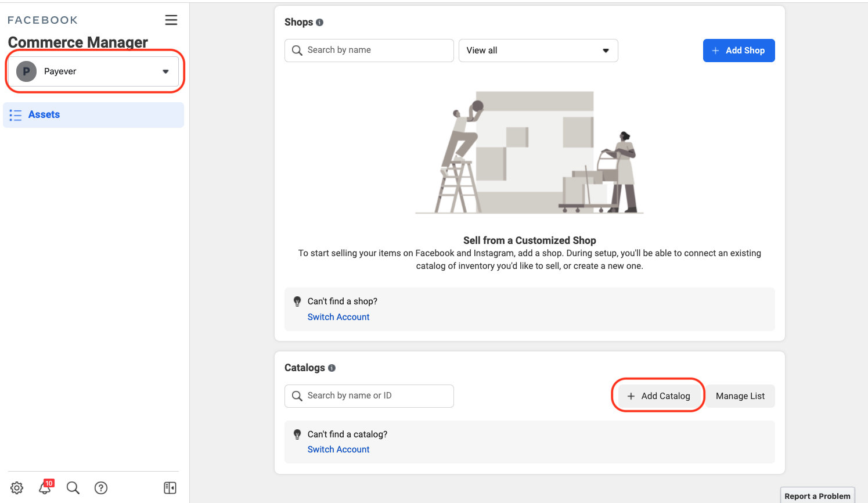Viewport: 868px width, 503px height.
Task: Click Switch Account under Can't find a catalog
Action: pos(338,450)
